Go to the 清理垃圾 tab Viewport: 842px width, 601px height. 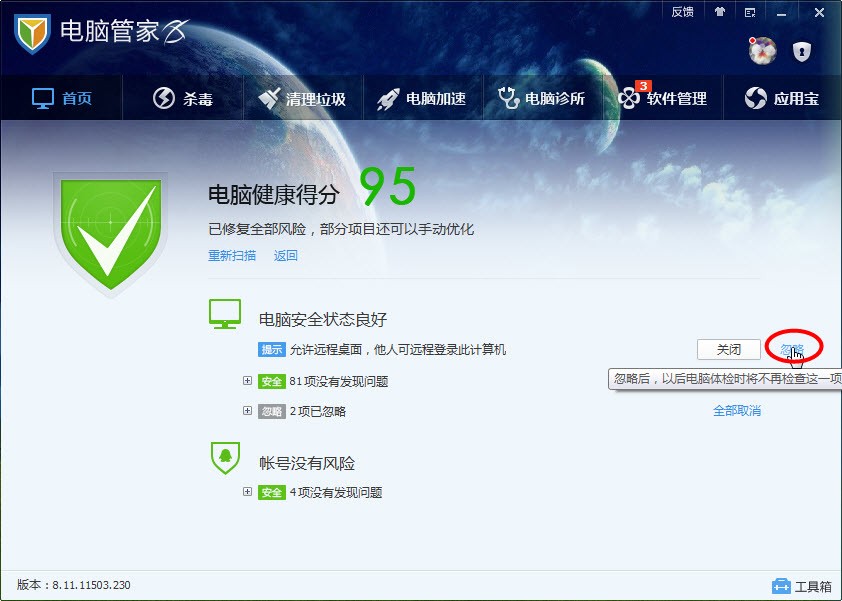(x=302, y=98)
